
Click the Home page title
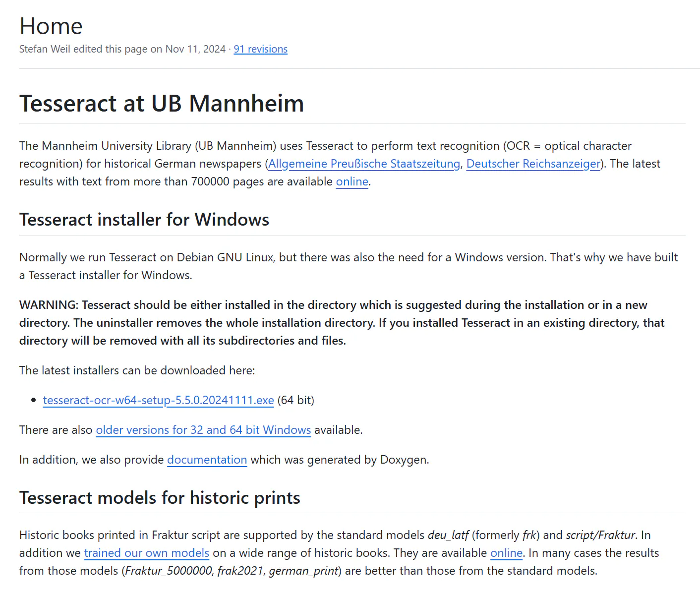coord(51,26)
